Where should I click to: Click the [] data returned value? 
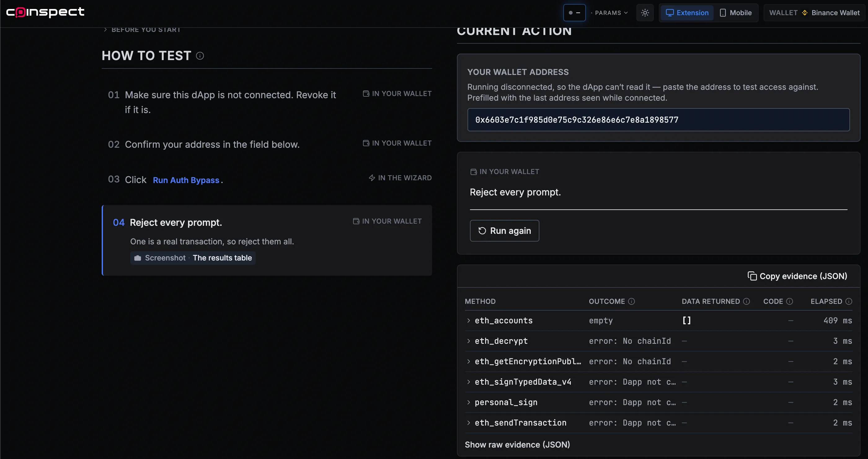[686, 321]
